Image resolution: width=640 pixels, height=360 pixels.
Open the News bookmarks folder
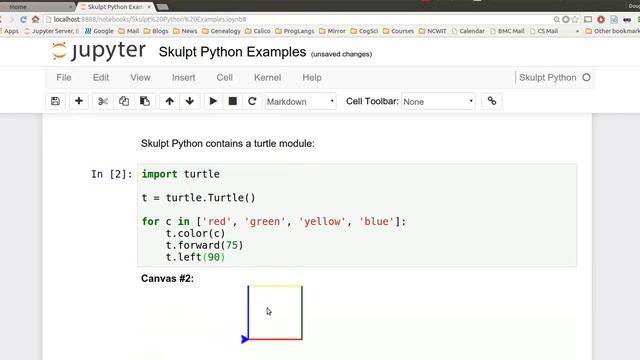185,31
